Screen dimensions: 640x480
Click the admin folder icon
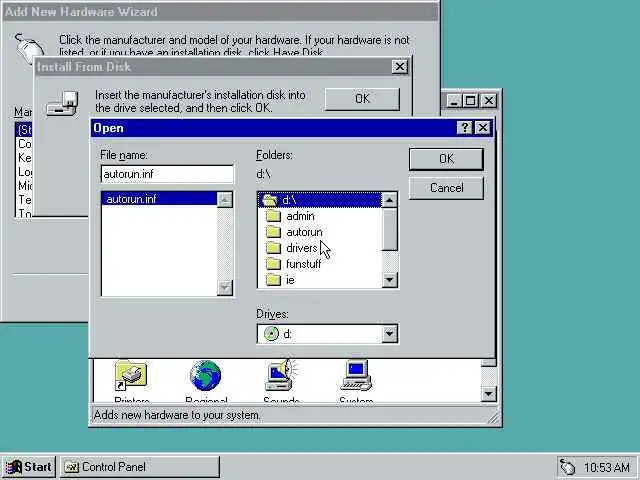point(273,216)
